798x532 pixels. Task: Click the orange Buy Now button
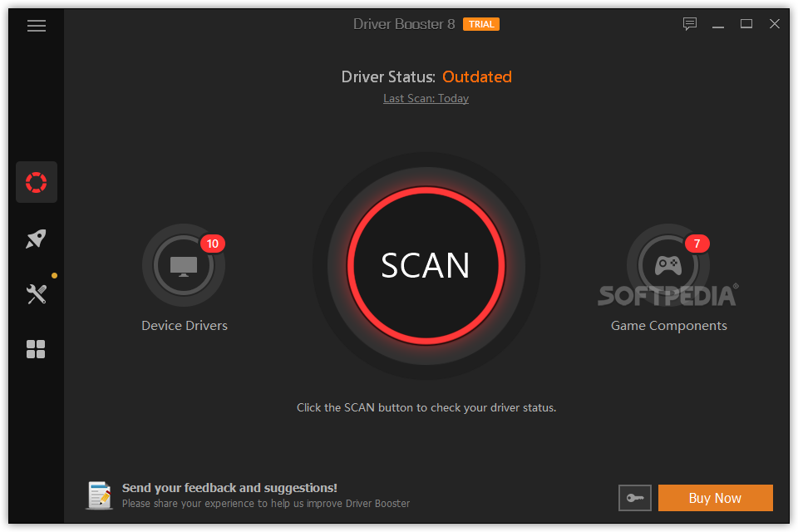[x=715, y=498]
